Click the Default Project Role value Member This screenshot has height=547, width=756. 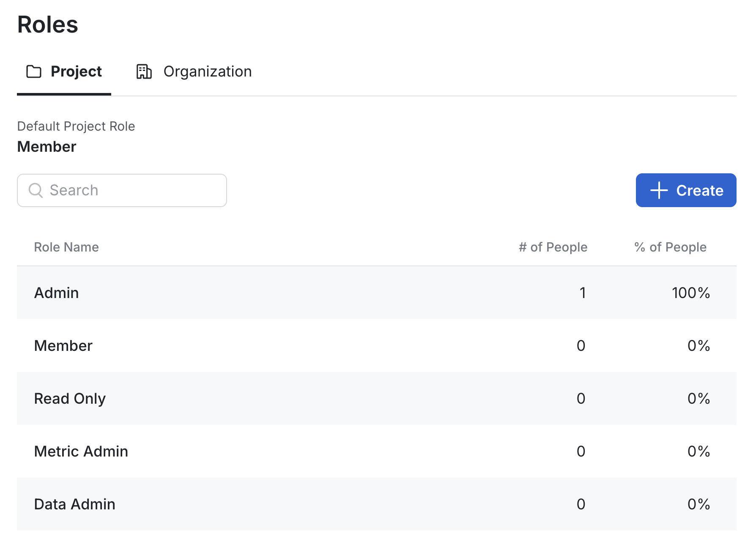pyautogui.click(x=47, y=146)
